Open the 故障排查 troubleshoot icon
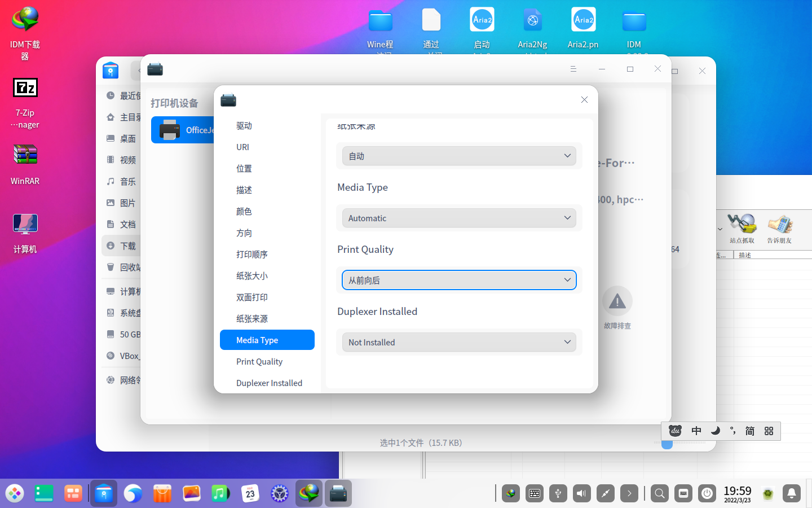 pos(617,301)
